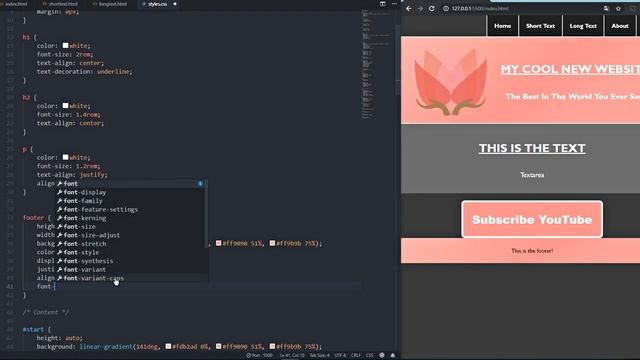Open Long Text in the website navigation

pyautogui.click(x=583, y=26)
